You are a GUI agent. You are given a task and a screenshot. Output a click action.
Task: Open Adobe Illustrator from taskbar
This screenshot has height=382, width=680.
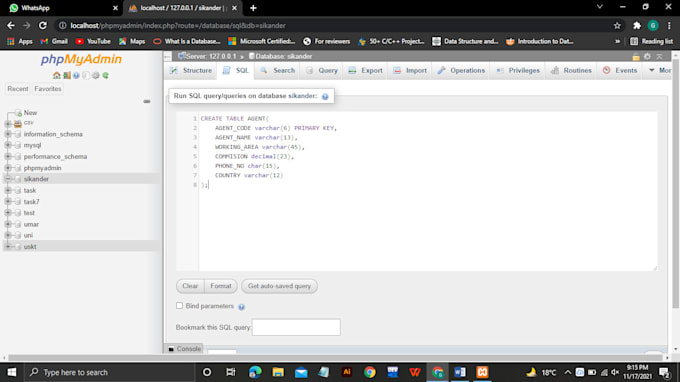point(347,372)
